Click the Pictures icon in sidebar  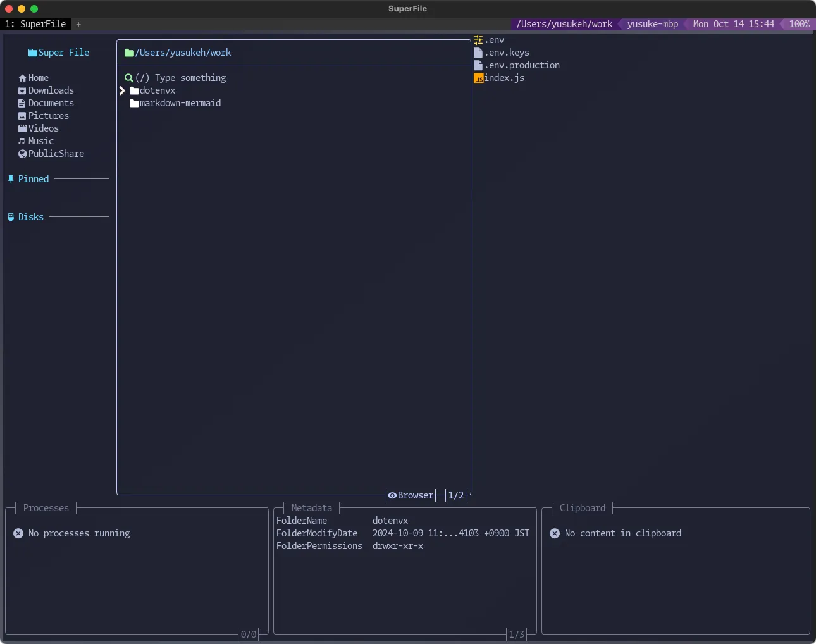[22, 116]
